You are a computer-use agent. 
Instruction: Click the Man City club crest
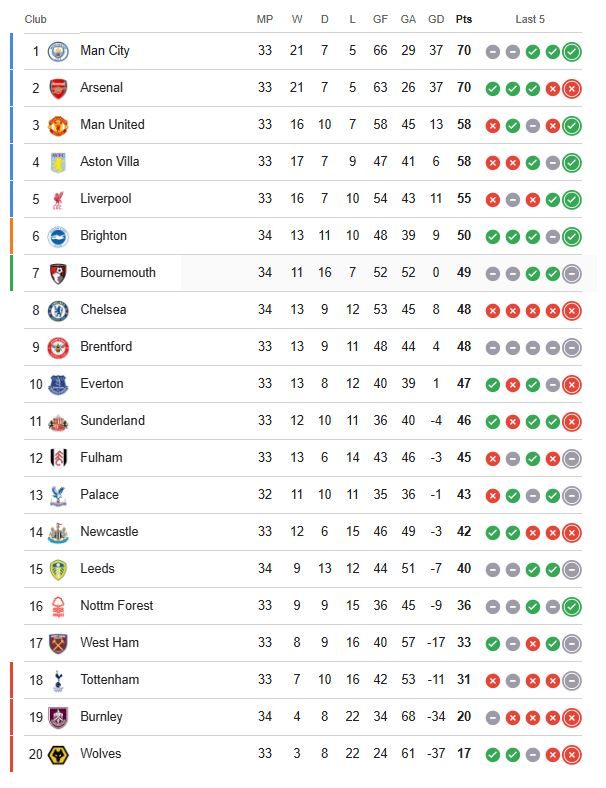click(58, 51)
